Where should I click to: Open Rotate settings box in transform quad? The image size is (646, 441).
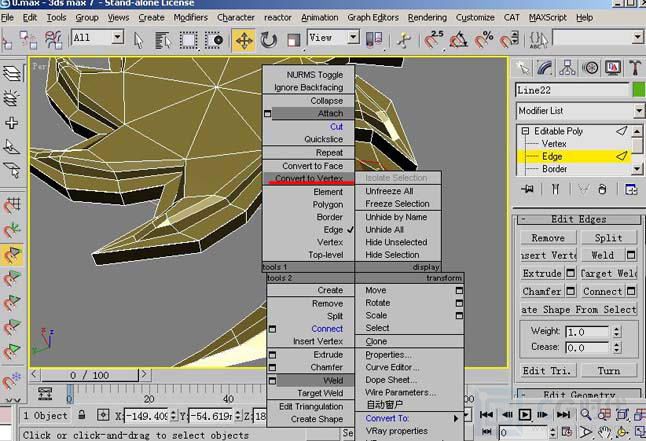point(459,303)
